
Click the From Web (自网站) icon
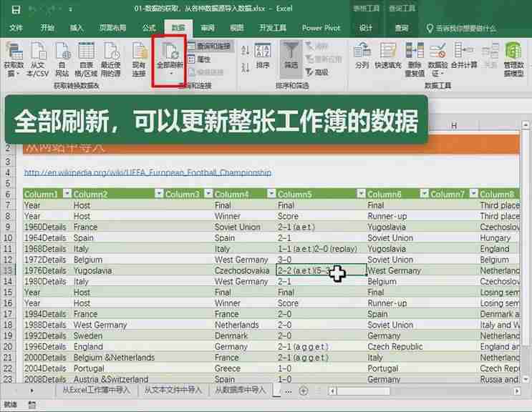point(62,59)
